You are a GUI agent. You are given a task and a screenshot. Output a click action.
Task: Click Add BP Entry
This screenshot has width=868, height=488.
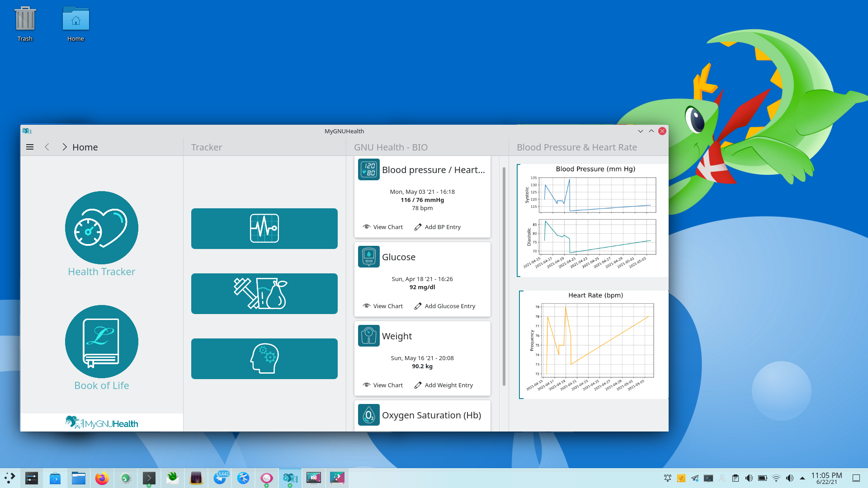click(438, 227)
